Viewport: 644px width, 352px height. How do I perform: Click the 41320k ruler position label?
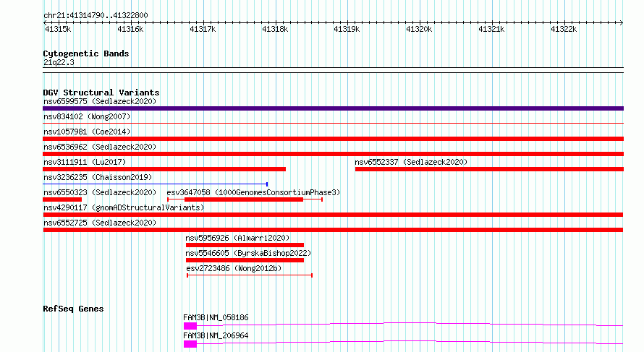(x=419, y=29)
